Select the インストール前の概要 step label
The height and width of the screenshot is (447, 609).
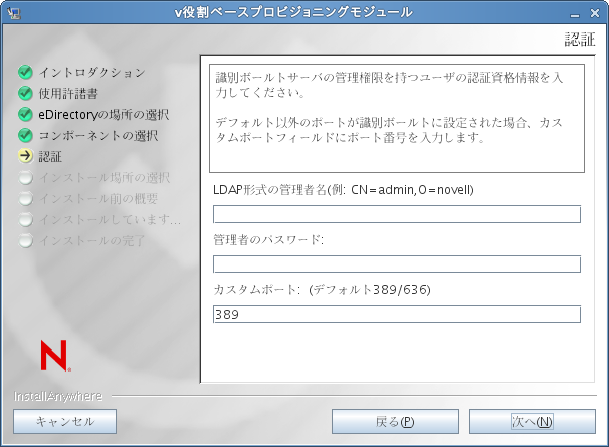point(98,199)
